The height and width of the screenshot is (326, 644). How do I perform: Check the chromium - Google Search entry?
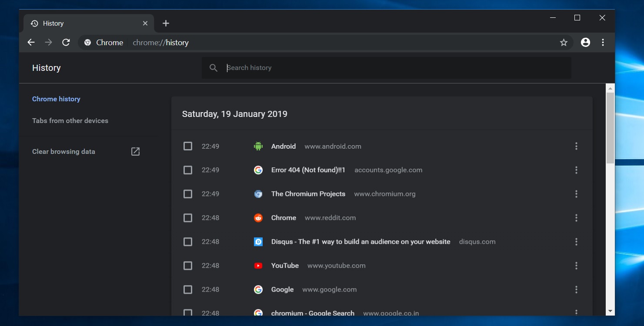[x=188, y=313]
